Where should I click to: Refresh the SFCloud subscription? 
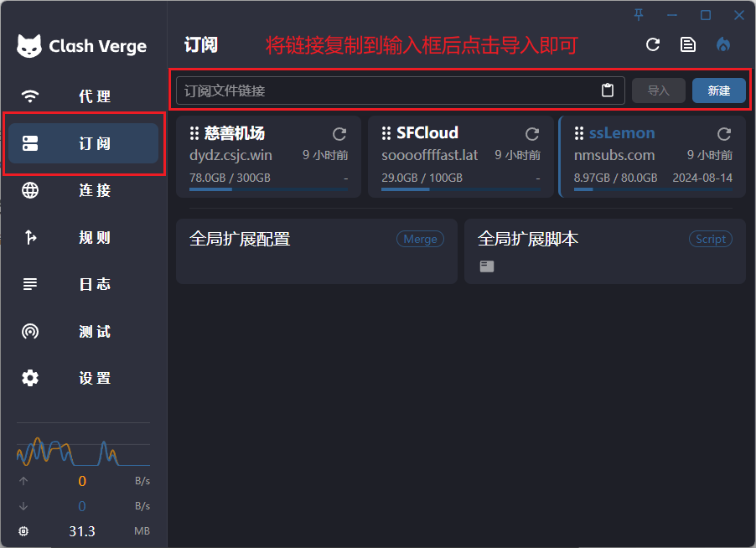[532, 134]
